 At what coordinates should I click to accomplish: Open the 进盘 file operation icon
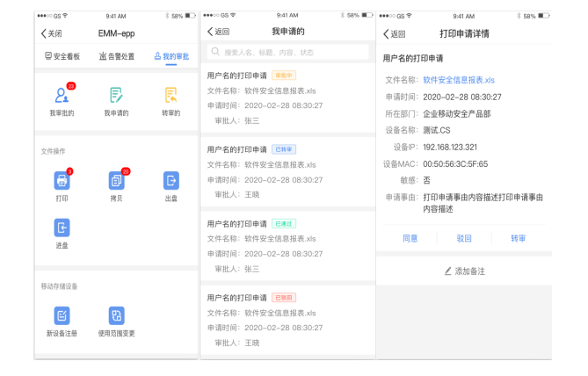[62, 228]
